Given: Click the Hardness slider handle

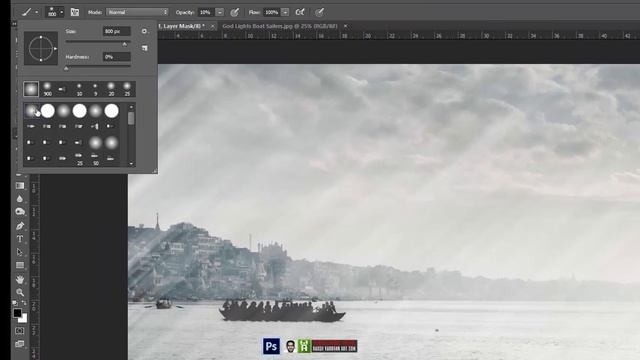Looking at the screenshot, I should click(67, 68).
